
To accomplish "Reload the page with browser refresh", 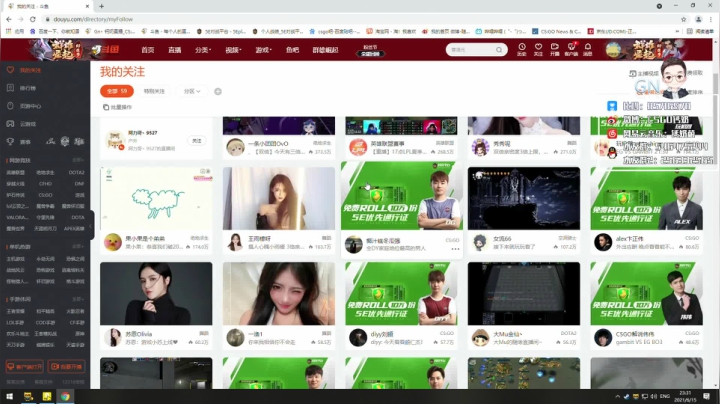I will click(33, 19).
